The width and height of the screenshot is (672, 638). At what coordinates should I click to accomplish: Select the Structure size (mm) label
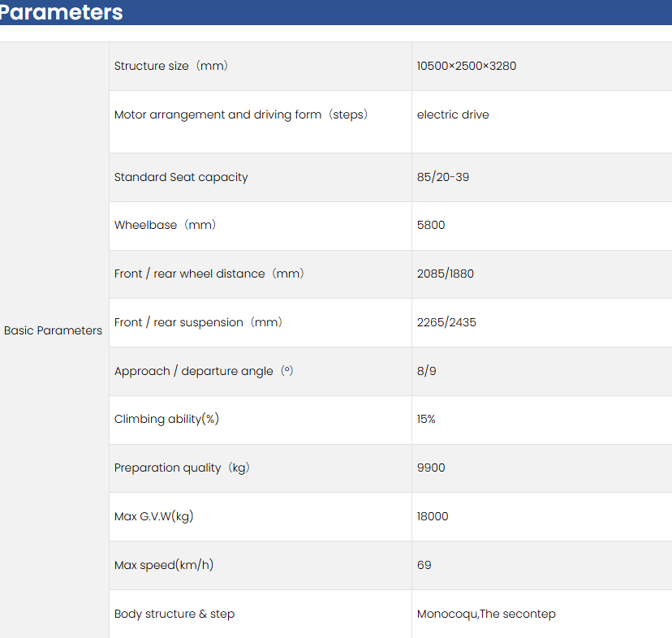pos(171,66)
